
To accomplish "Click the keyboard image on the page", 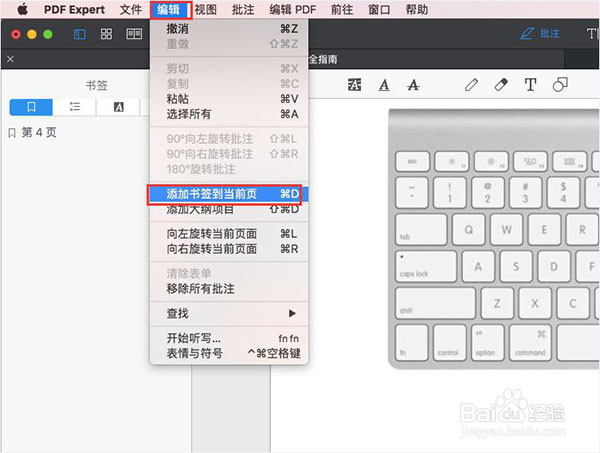I will click(x=494, y=239).
